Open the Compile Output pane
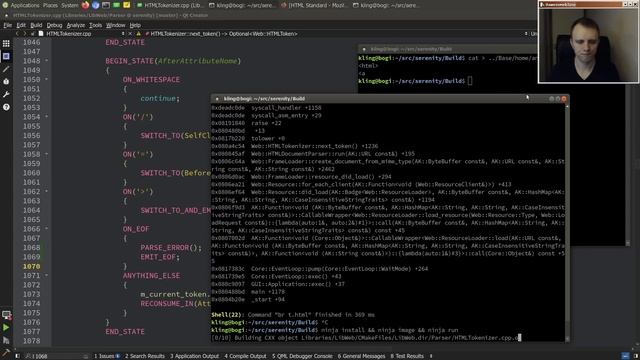This screenshot has width=640, height=360. tap(245, 356)
